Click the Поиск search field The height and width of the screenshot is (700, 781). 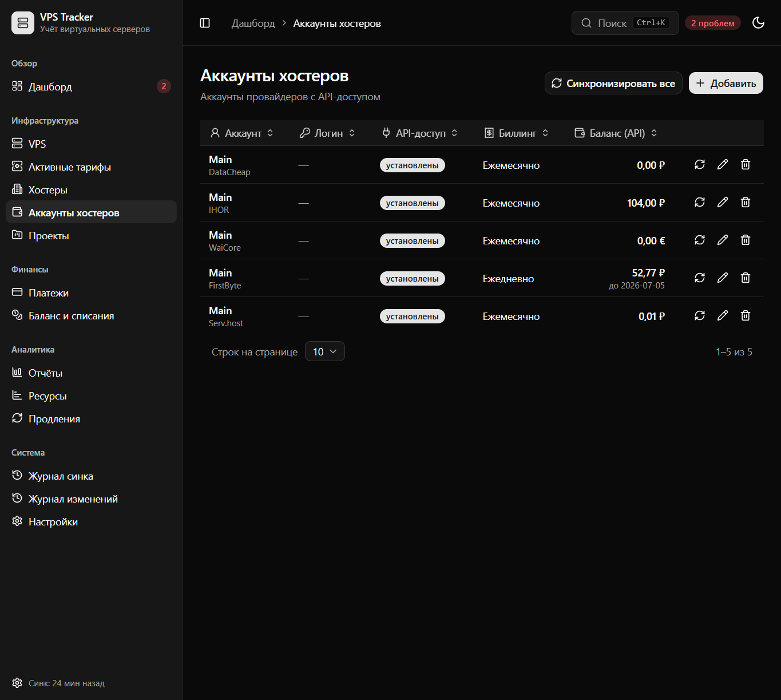[x=625, y=23]
